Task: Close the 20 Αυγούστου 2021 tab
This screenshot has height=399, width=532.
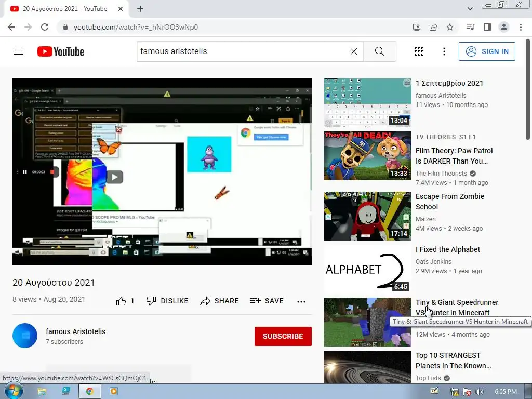Action: point(121,9)
